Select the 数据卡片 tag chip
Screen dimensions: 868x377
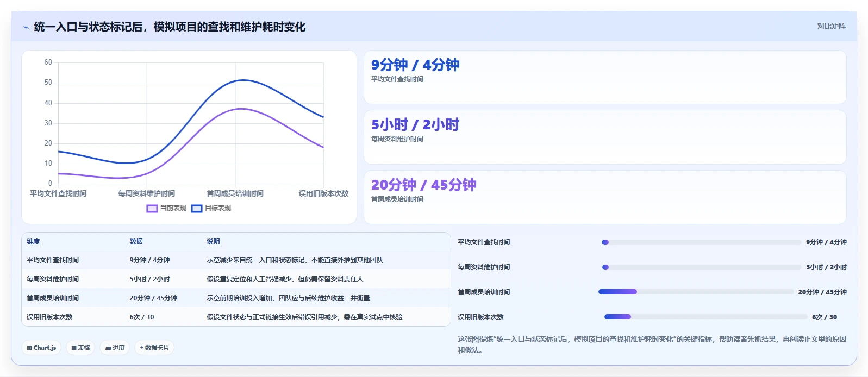coord(154,348)
